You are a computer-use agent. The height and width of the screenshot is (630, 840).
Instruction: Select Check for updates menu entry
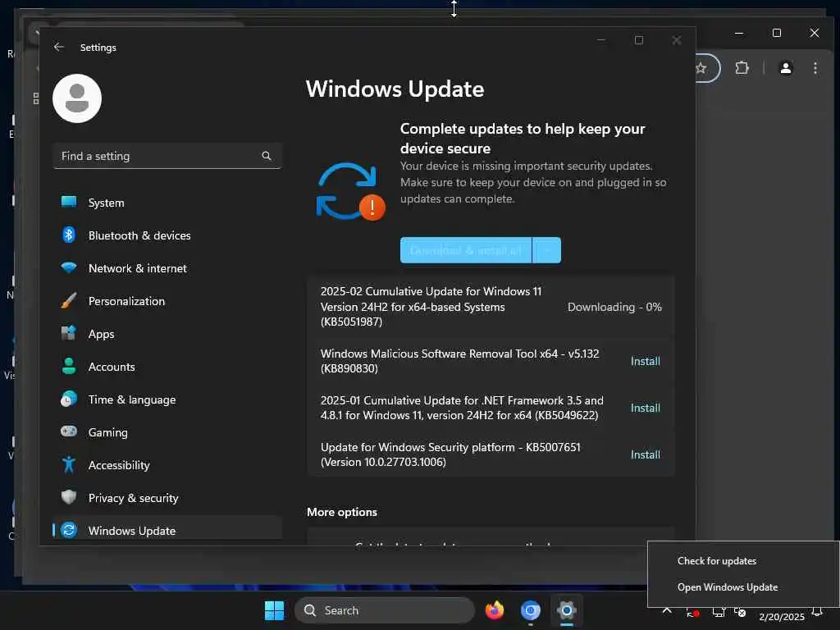click(717, 561)
